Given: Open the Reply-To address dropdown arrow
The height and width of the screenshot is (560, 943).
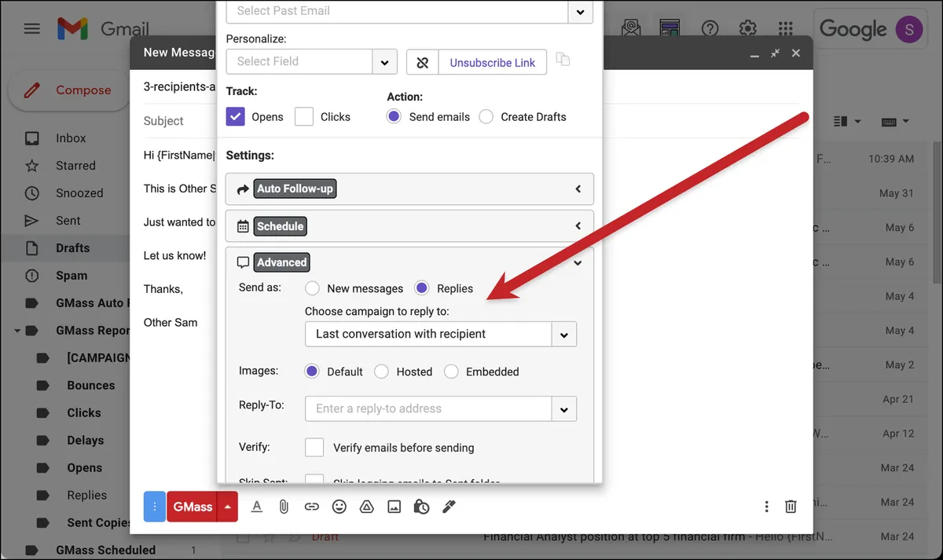Looking at the screenshot, I should tap(564, 408).
